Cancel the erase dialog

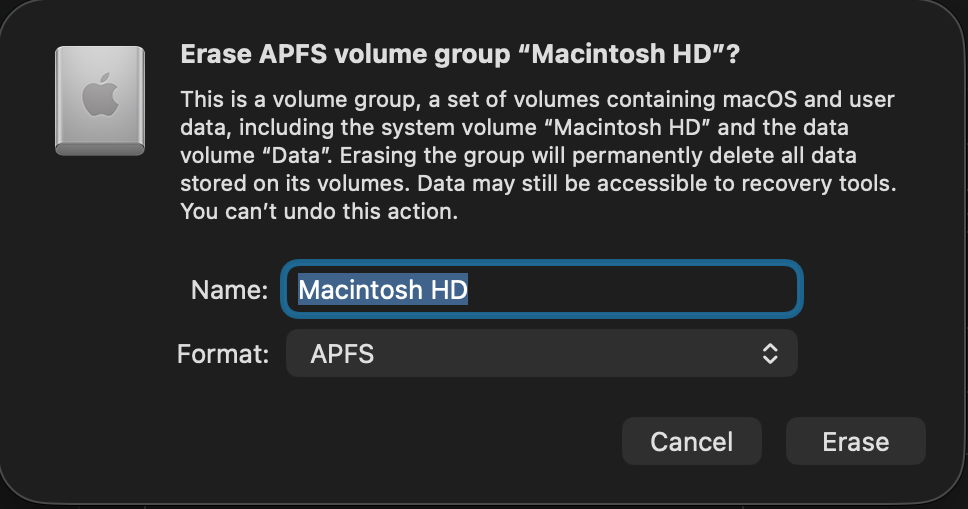coord(691,441)
